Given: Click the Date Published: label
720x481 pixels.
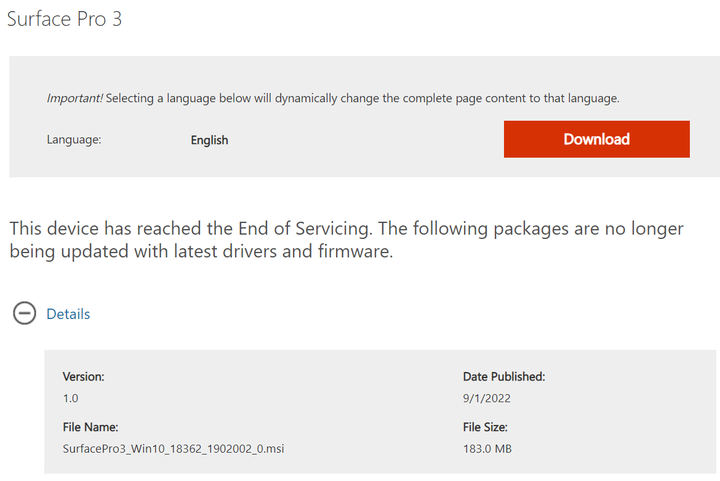Looking at the screenshot, I should pos(504,376).
